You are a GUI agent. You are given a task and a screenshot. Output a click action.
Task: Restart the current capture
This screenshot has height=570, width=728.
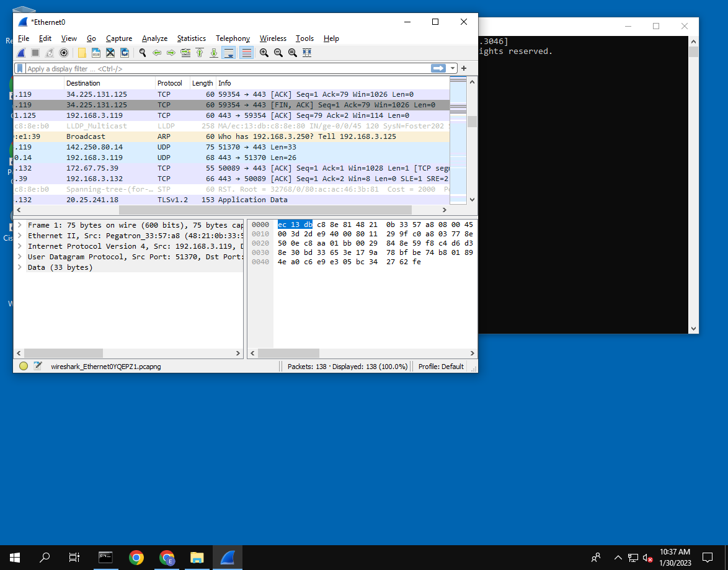[50, 53]
